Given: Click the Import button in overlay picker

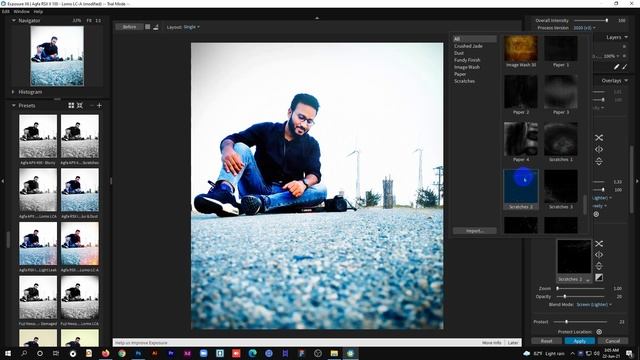Looking at the screenshot, I should (475, 231).
